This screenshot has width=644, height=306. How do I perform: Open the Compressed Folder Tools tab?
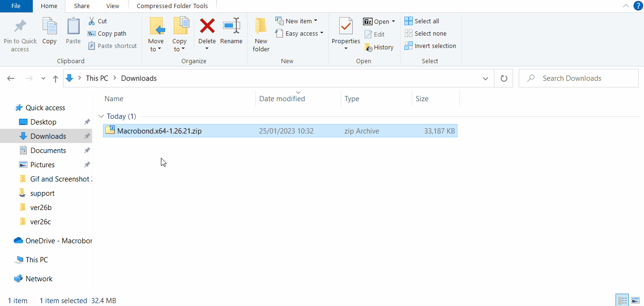172,6
